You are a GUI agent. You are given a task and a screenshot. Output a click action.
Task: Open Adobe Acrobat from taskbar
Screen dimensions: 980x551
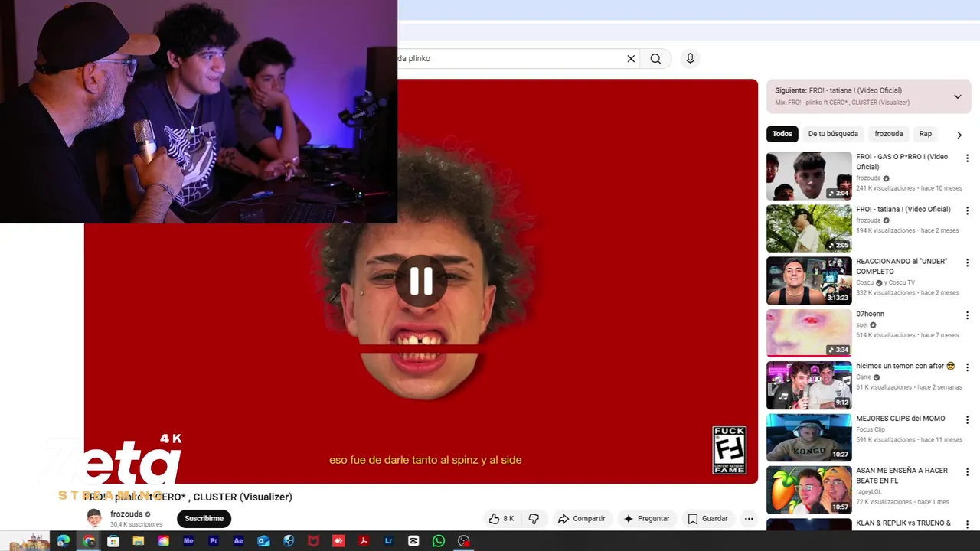364,541
